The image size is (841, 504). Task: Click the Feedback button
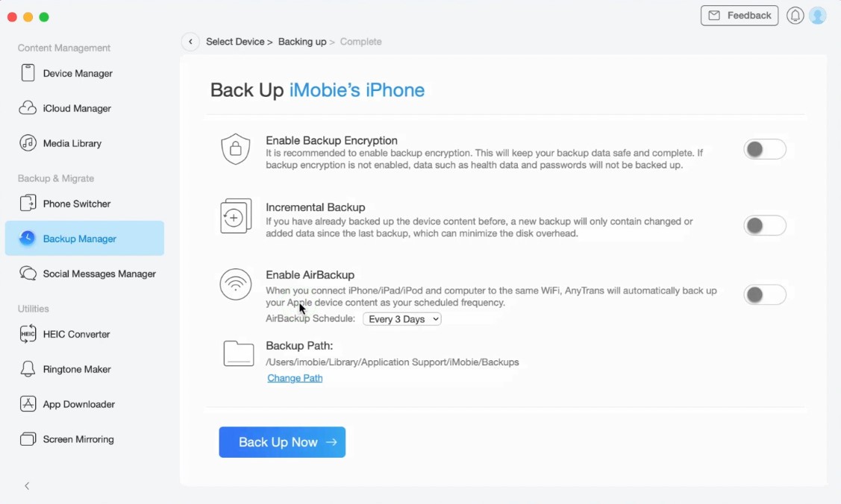pos(739,16)
